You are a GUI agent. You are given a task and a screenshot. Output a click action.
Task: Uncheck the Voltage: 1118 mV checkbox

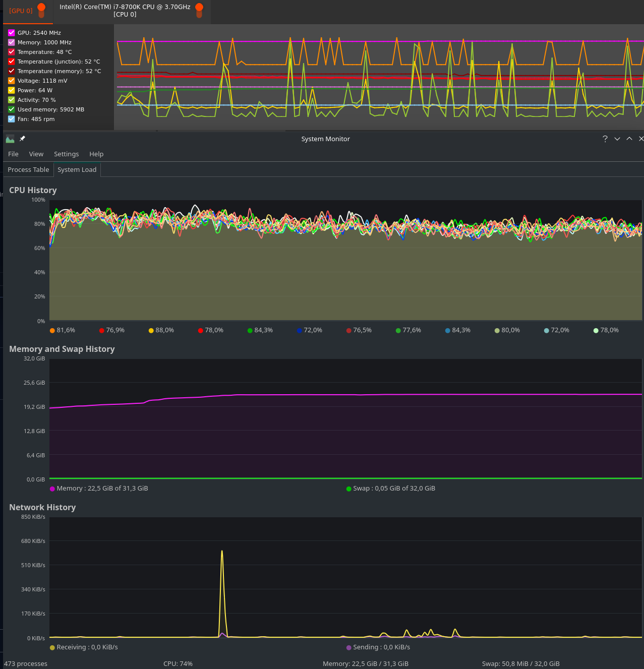click(x=12, y=81)
